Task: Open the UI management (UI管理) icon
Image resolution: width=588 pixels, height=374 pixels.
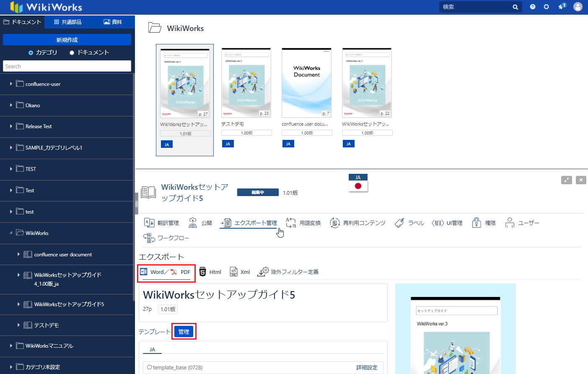Action: (438, 223)
